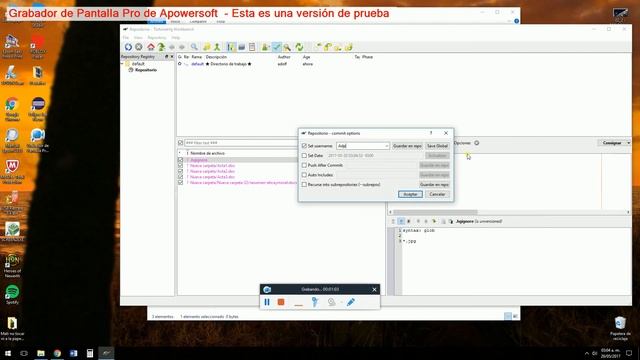Image resolution: width=640 pixels, height=360 pixels.
Task: Open the Recycle Bin on the desktop
Action: [620, 328]
